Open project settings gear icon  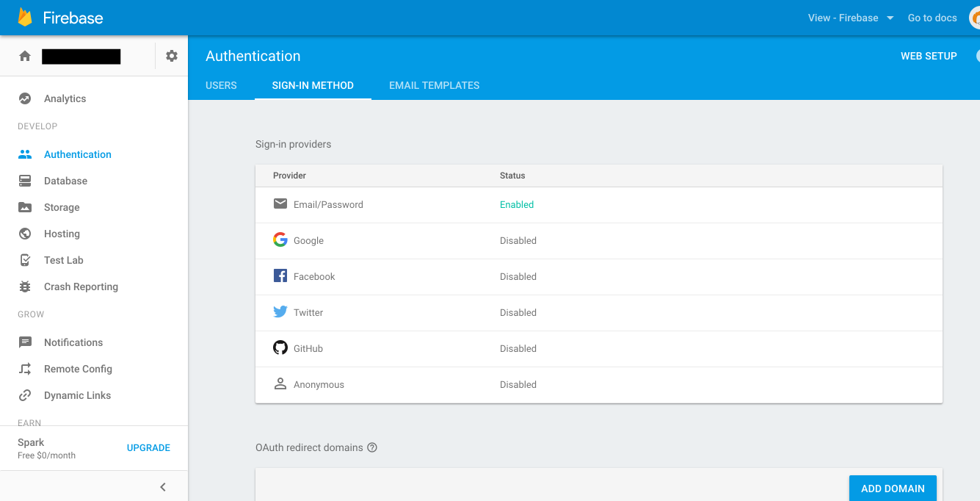tap(172, 56)
